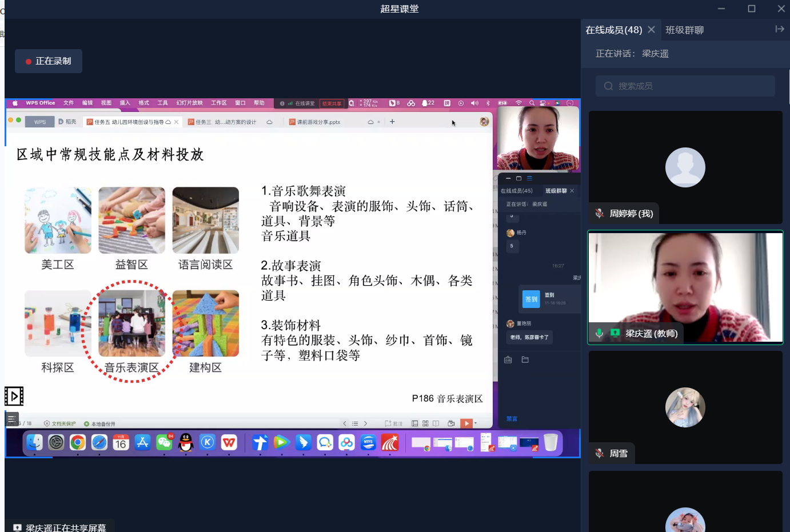This screenshot has width=790, height=532.
Task: Click the 文档未保护 status bar item
Action: [60, 424]
